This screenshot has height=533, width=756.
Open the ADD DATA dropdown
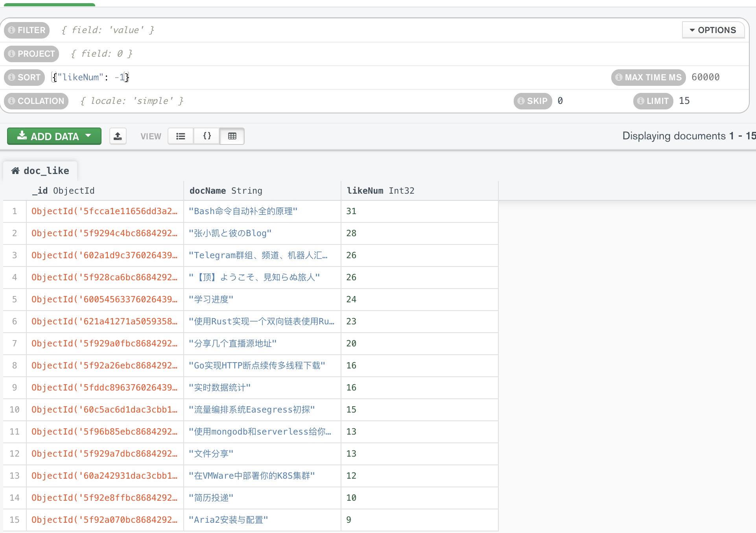click(x=54, y=136)
